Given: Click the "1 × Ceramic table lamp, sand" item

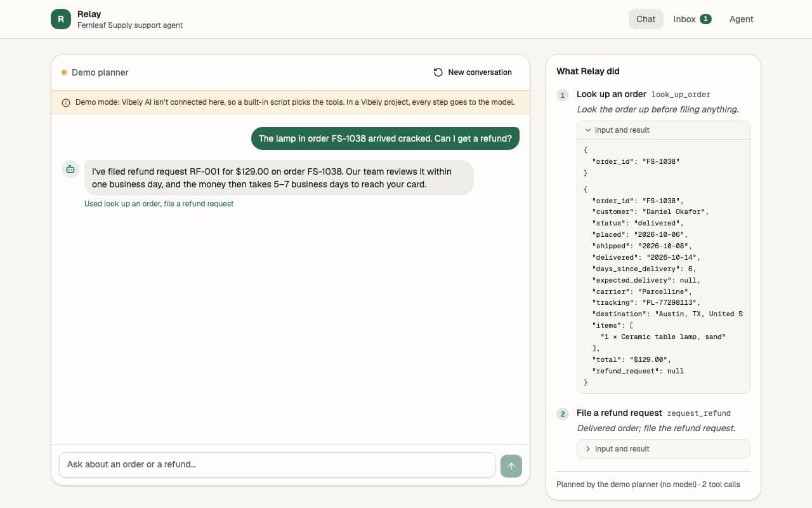Looking at the screenshot, I should click(x=663, y=337).
